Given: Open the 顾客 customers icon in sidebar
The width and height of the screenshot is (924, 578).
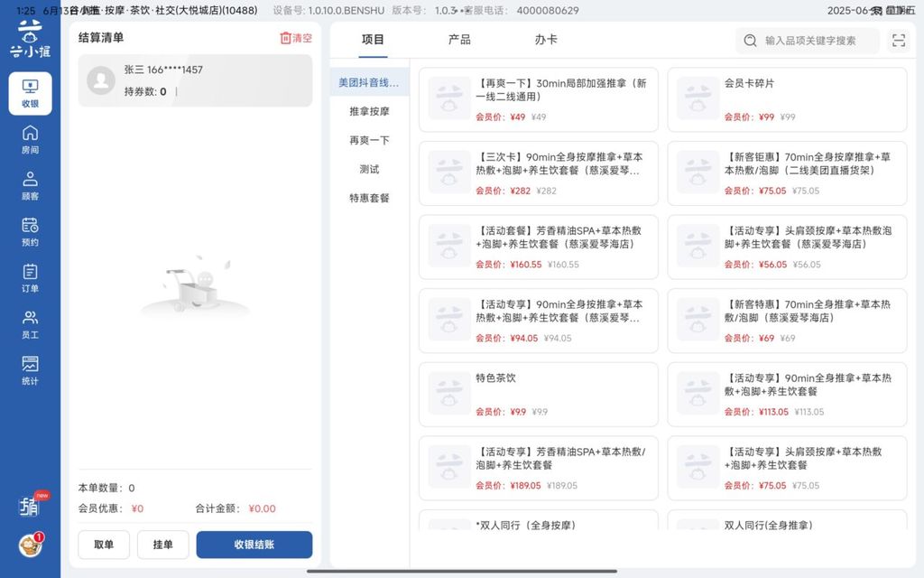Looking at the screenshot, I should (30, 186).
